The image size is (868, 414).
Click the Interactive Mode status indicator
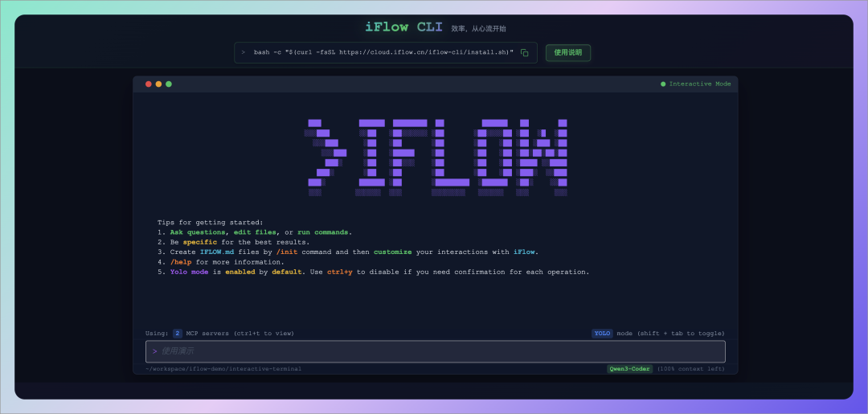pos(695,84)
